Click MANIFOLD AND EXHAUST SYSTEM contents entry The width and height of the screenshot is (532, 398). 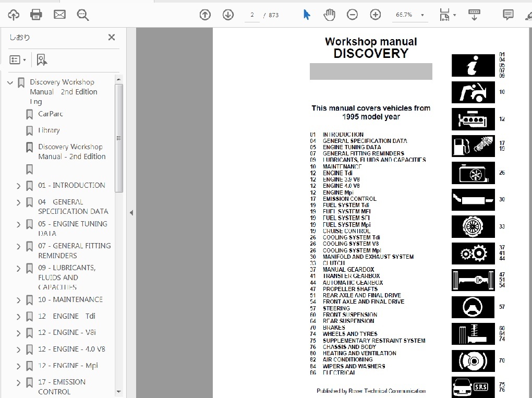(368, 257)
